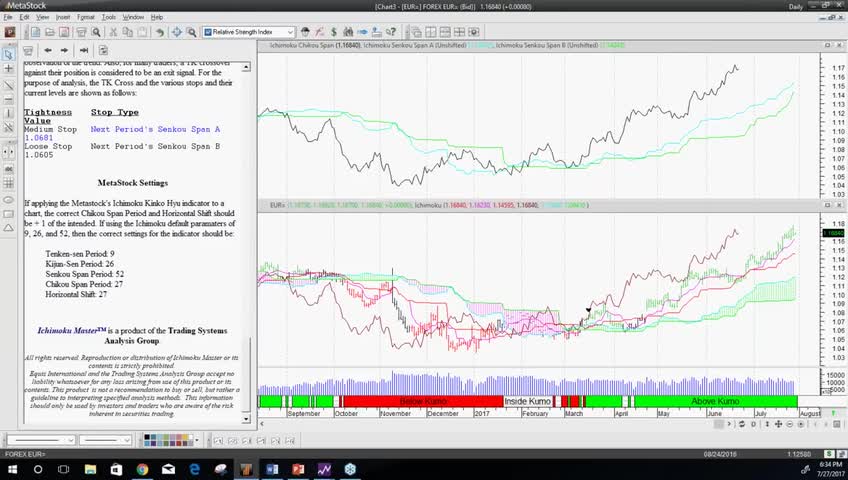This screenshot has width=848, height=480.
Task: Click the chart scroll-left arrow under the date axis
Action: (x=262, y=424)
